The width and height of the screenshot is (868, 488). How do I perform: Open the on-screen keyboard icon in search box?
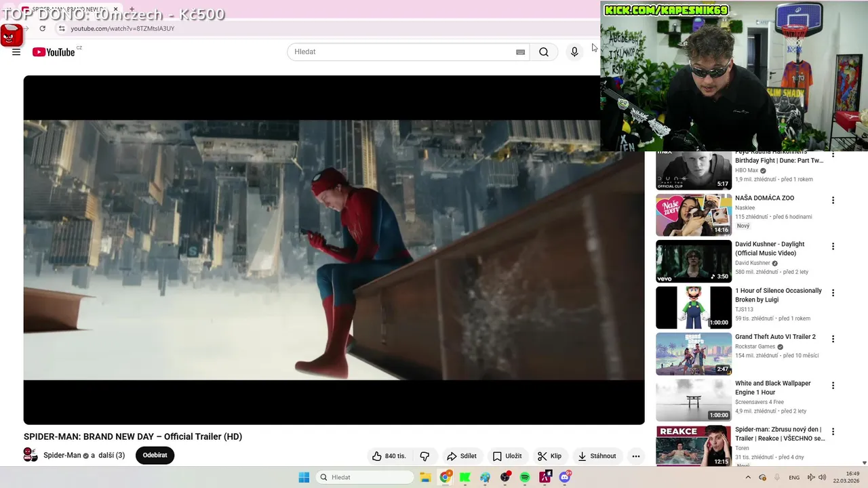coord(520,52)
